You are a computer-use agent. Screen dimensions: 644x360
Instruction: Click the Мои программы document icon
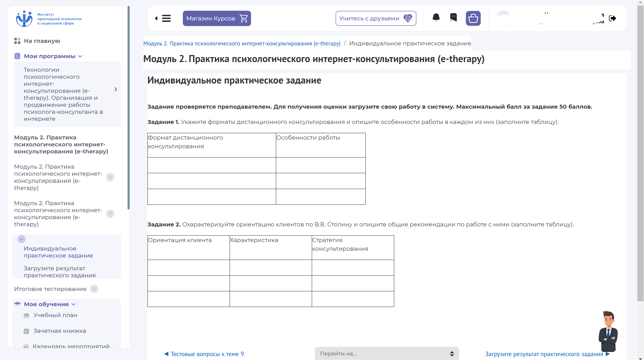(x=17, y=56)
